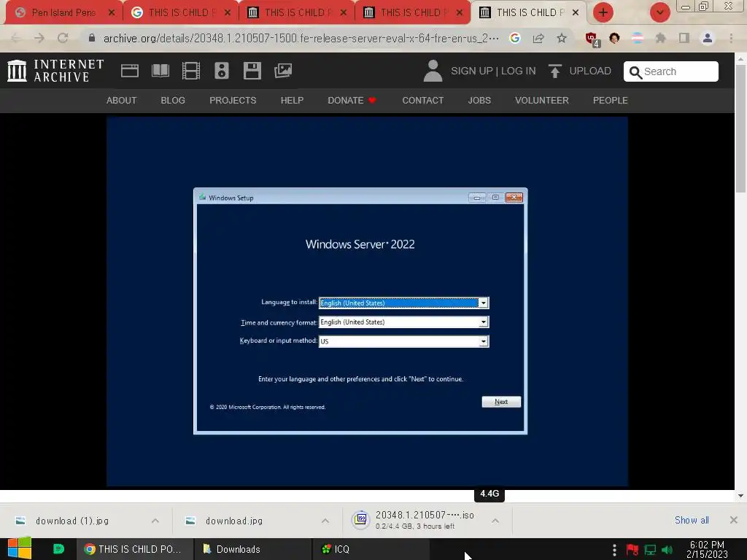Image resolution: width=747 pixels, height=560 pixels.
Task: Click the SIGN UP link
Action: point(472,71)
